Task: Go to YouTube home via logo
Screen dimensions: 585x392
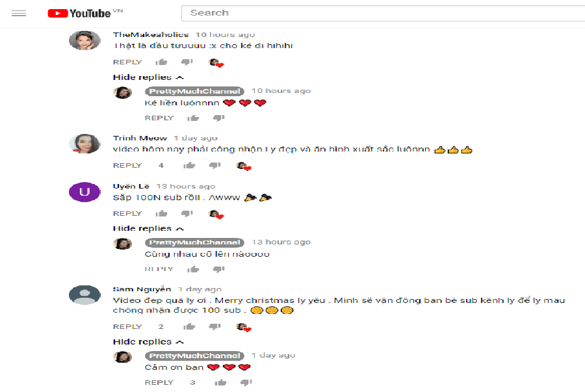Action: click(79, 14)
